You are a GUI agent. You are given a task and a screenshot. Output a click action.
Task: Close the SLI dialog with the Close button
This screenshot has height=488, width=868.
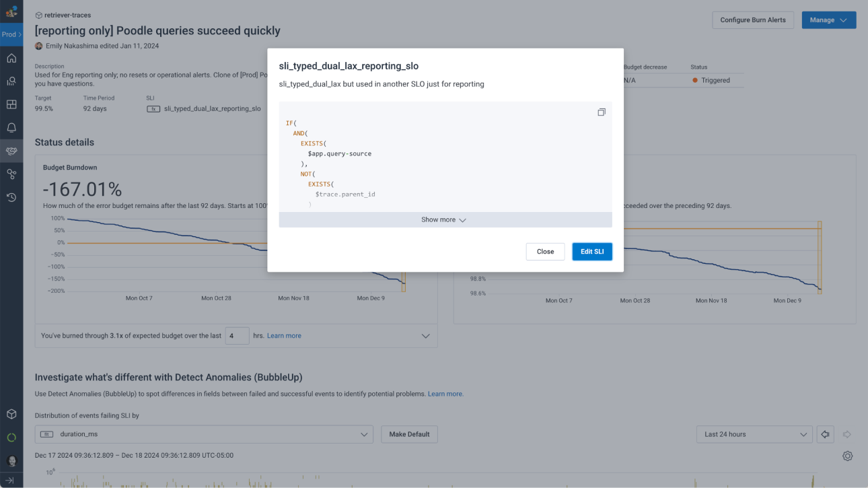pyautogui.click(x=545, y=252)
